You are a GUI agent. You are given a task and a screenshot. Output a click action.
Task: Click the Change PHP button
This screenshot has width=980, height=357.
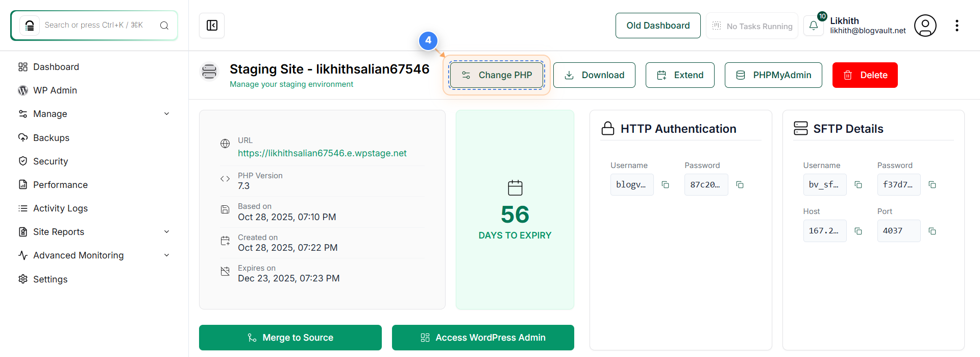click(497, 75)
